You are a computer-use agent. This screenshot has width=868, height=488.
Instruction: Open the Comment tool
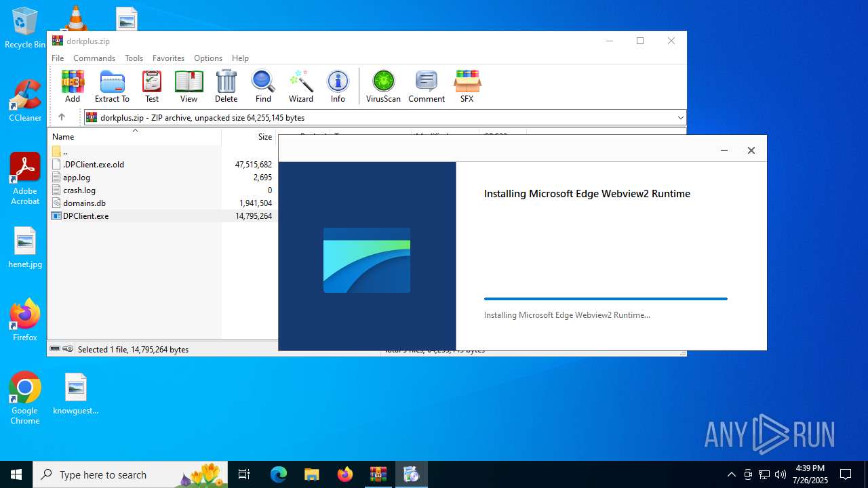click(x=427, y=86)
